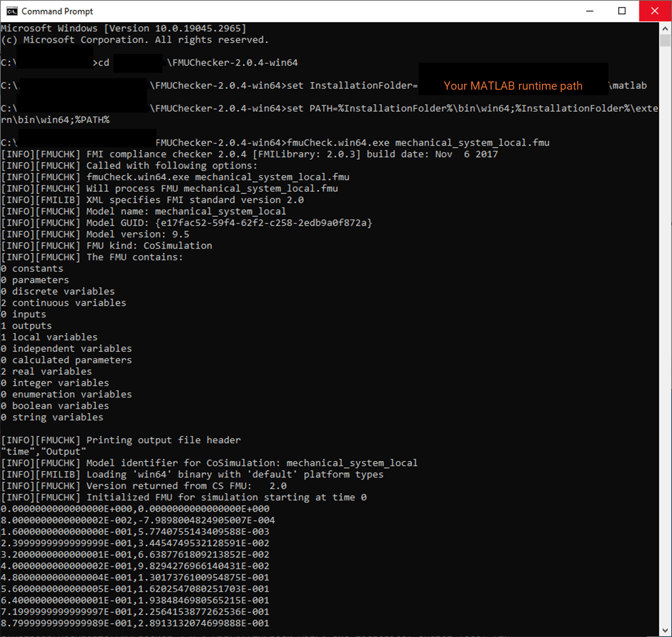
Task: Click the 'Microsoft Windows [Version 10.0.19045.2965]' line
Action: (124, 28)
